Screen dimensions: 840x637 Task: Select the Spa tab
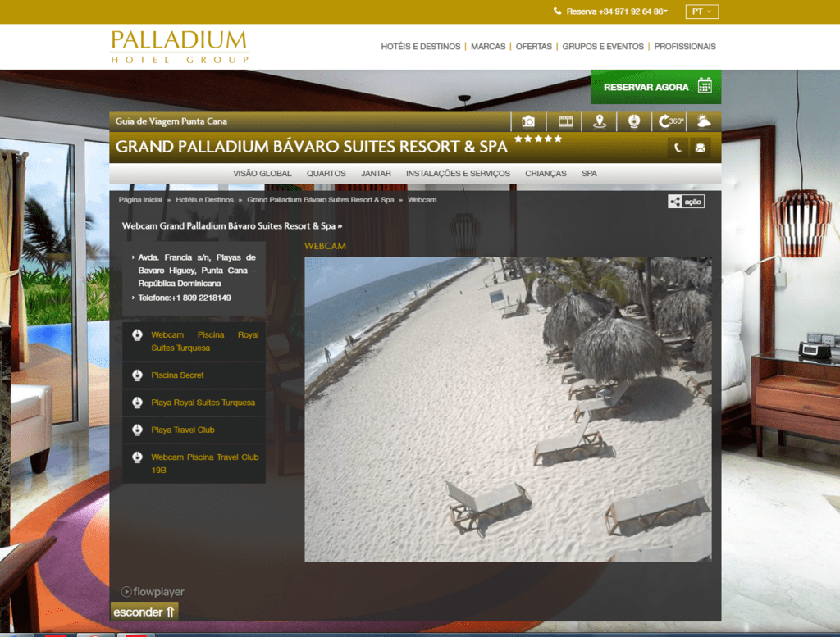click(589, 174)
